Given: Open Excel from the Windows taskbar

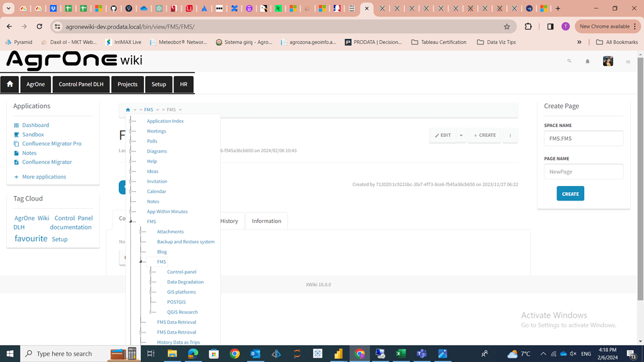Looking at the screenshot, I should point(401,354).
